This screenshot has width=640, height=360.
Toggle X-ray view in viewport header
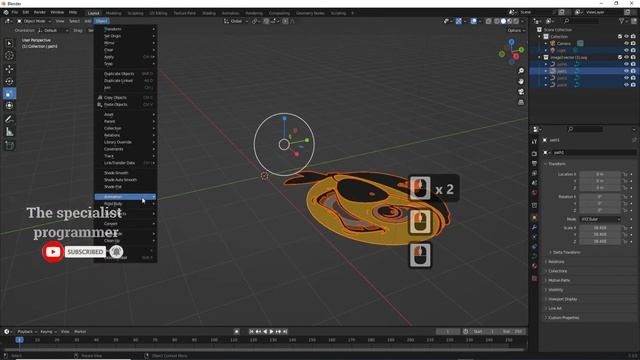489,21
